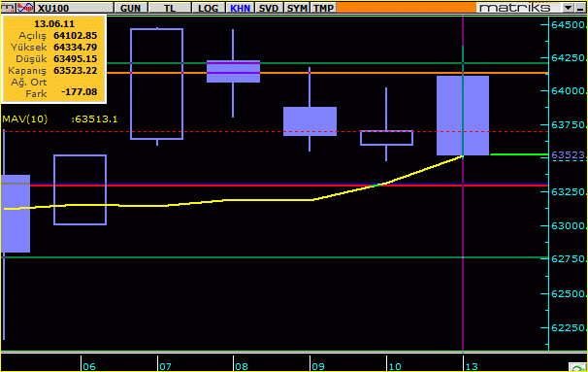The image size is (588, 372).
Task: Click the 63523 current price label
Action: click(x=568, y=154)
